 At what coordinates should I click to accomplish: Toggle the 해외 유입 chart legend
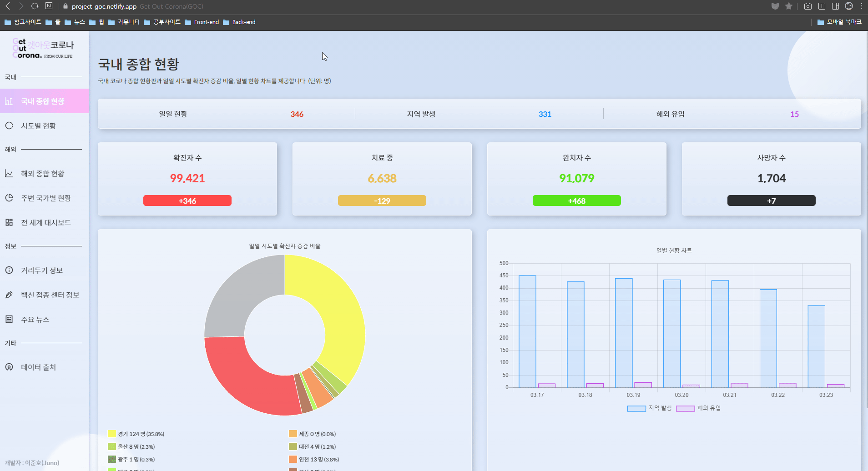click(x=698, y=408)
